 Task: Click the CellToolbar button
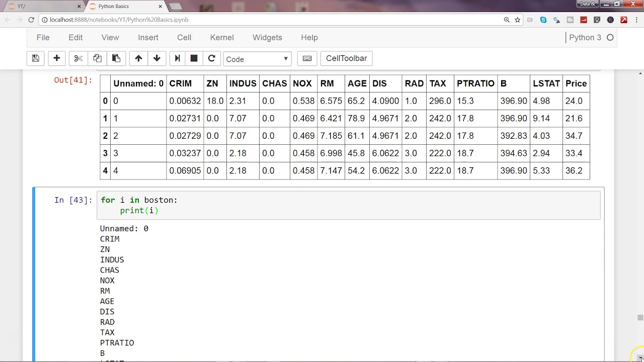tap(347, 58)
